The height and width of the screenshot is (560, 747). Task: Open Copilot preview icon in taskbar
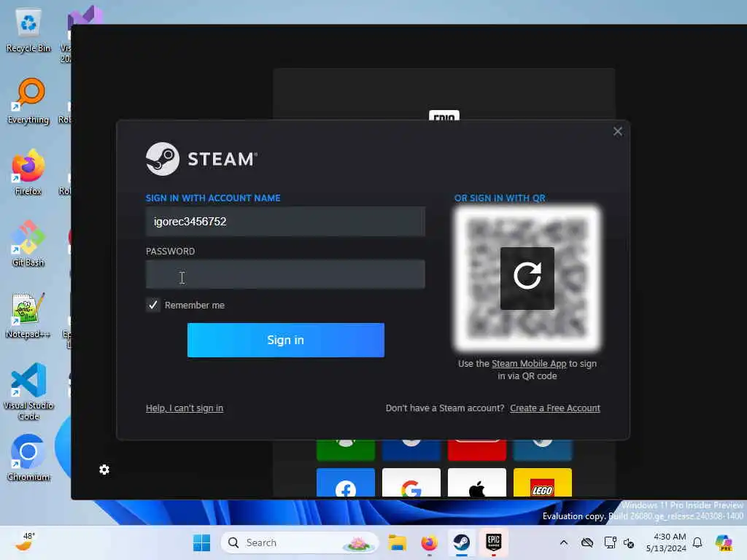click(x=723, y=542)
